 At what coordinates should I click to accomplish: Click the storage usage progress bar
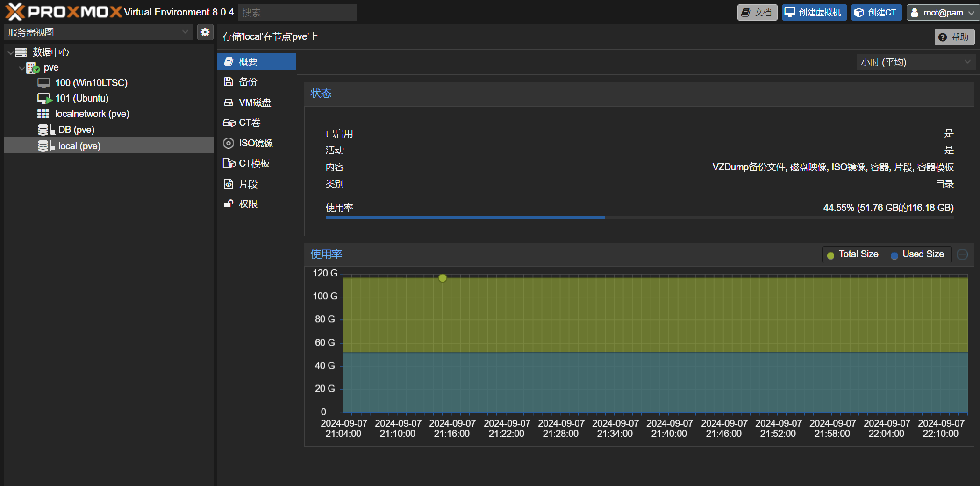[639, 217]
